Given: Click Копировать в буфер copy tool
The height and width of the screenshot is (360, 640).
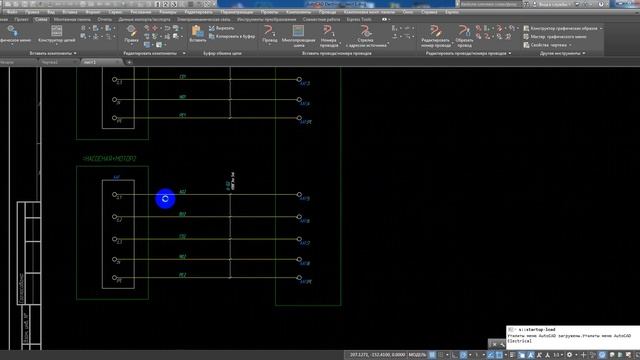Looking at the screenshot, I should (232, 36).
